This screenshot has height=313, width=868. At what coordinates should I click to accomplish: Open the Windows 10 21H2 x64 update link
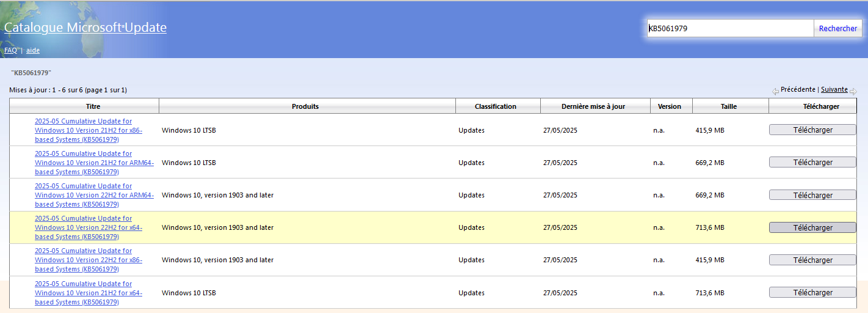[x=89, y=293]
